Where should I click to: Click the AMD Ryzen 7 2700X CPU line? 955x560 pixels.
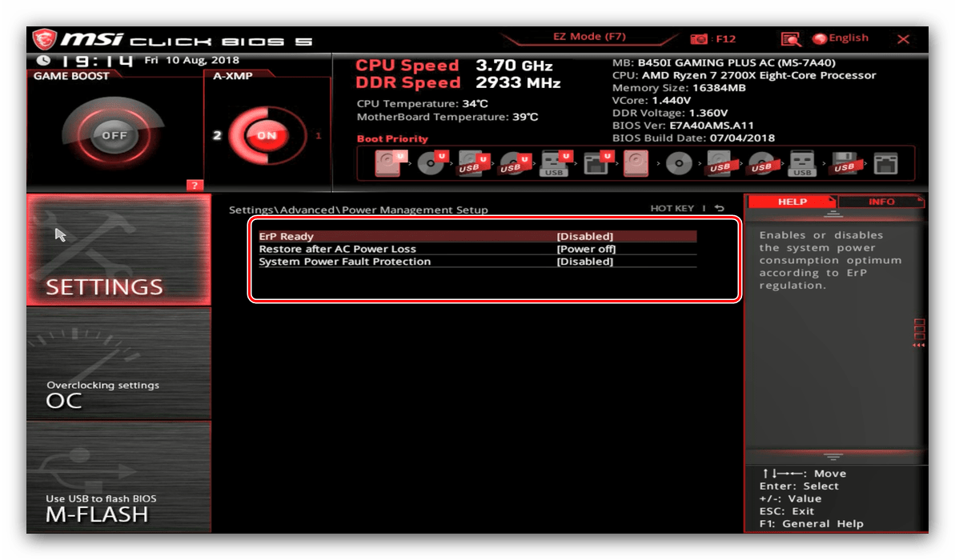tap(744, 75)
